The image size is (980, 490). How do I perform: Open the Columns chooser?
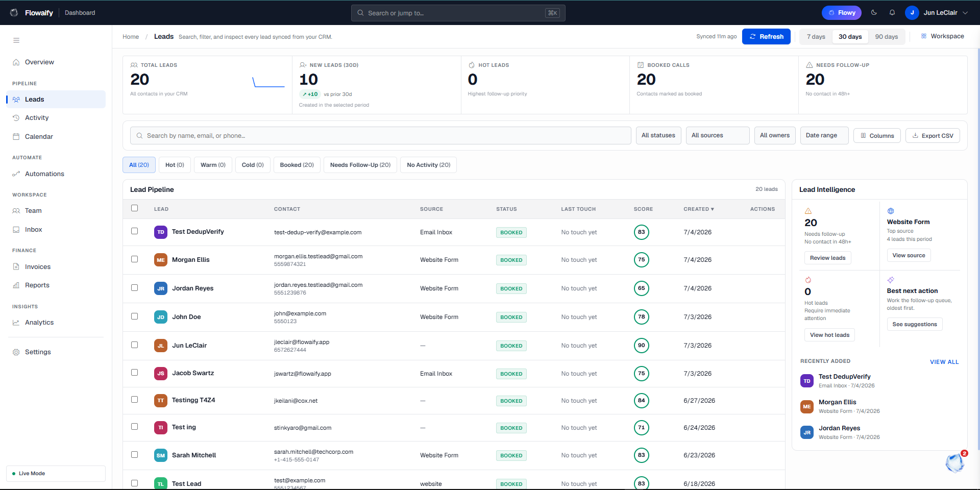click(877, 136)
